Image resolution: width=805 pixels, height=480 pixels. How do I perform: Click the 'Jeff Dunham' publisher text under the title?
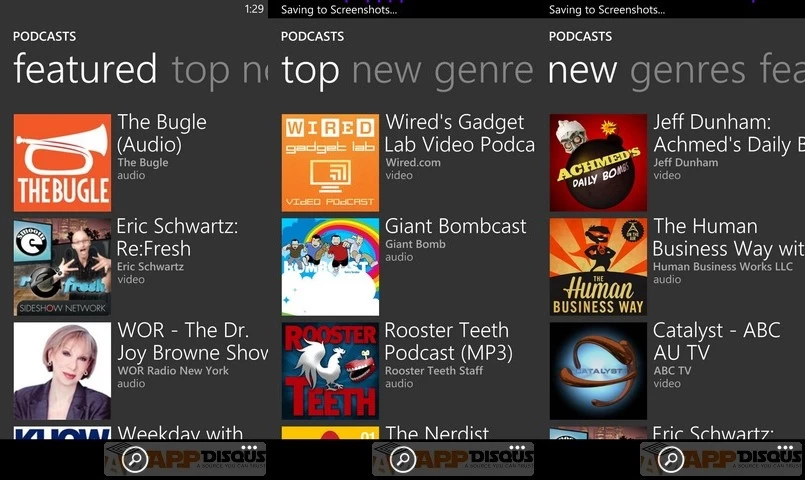pyautogui.click(x=686, y=163)
